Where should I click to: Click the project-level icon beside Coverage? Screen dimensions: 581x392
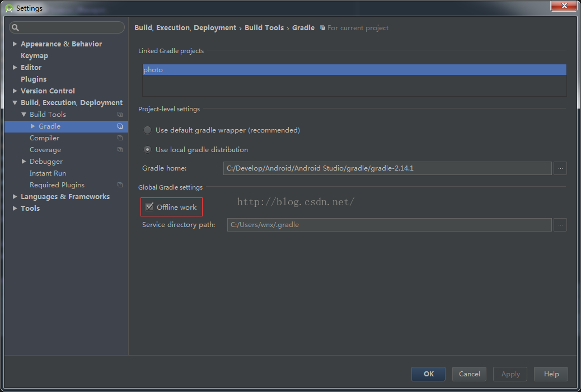[120, 150]
